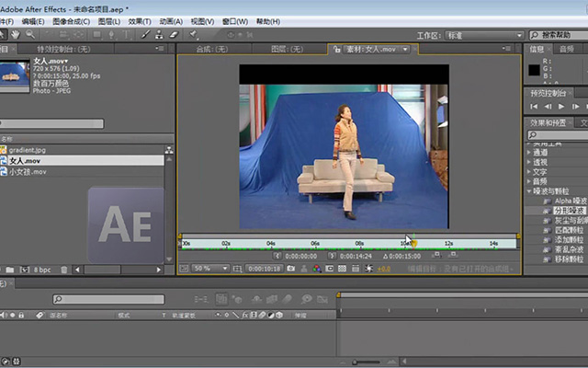Click the set in point button
Image resolution: width=588 pixels, height=368 pixels.
277,256
